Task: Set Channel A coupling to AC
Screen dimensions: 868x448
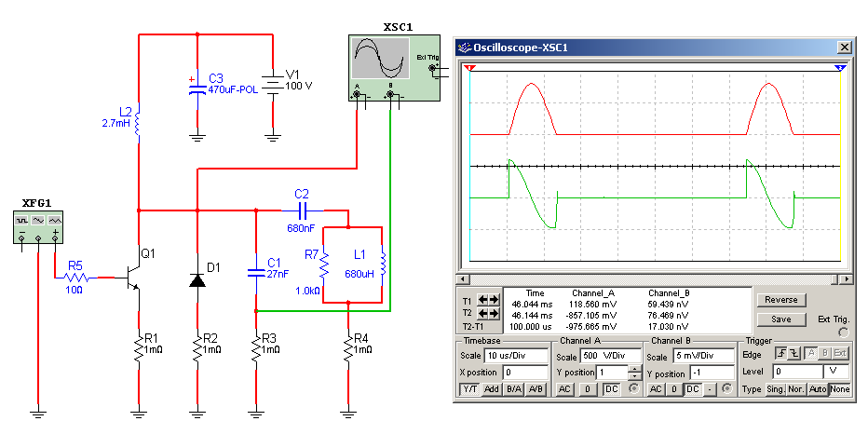Action: pyautogui.click(x=563, y=388)
